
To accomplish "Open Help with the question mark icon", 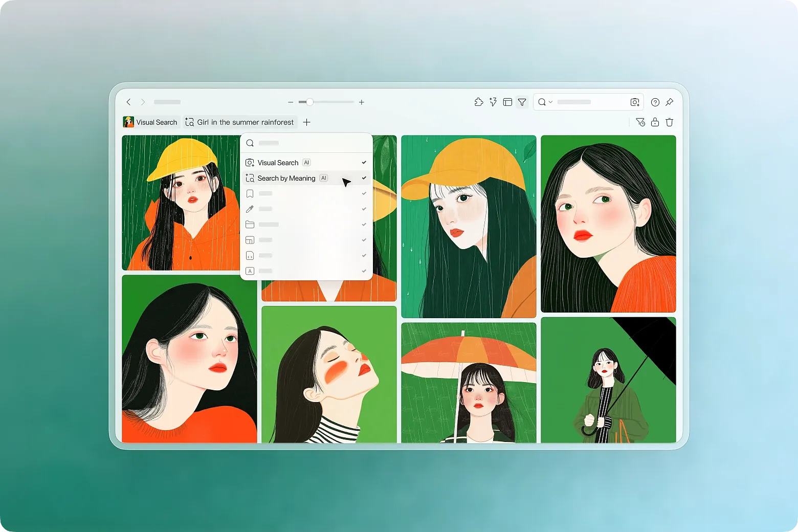I will click(655, 102).
